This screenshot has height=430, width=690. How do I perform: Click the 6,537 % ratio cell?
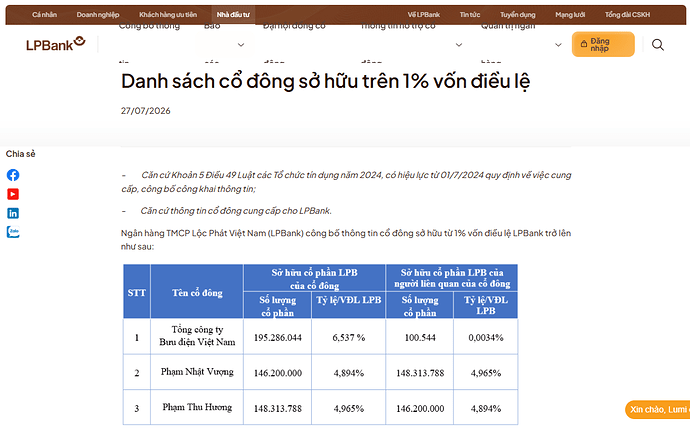[349, 338]
